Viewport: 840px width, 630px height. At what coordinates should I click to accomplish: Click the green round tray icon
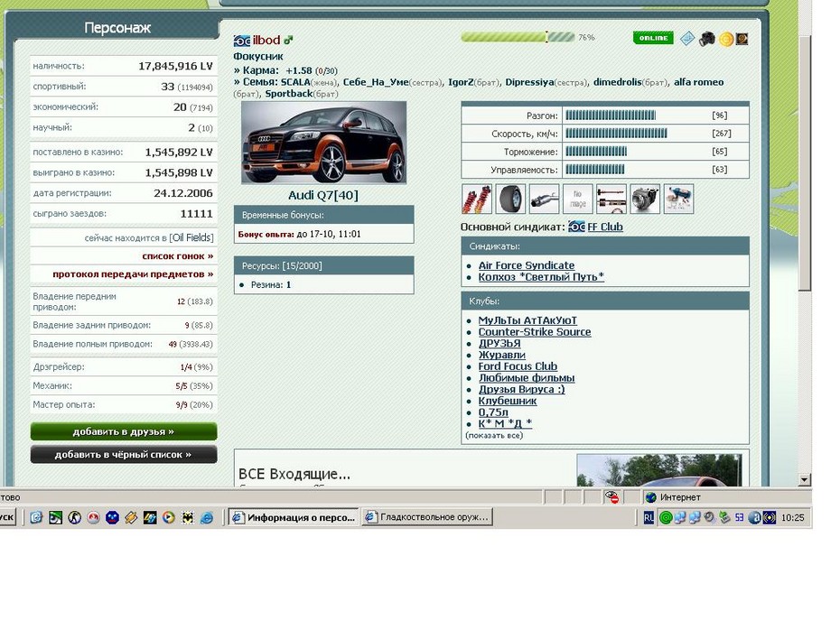pos(666,517)
